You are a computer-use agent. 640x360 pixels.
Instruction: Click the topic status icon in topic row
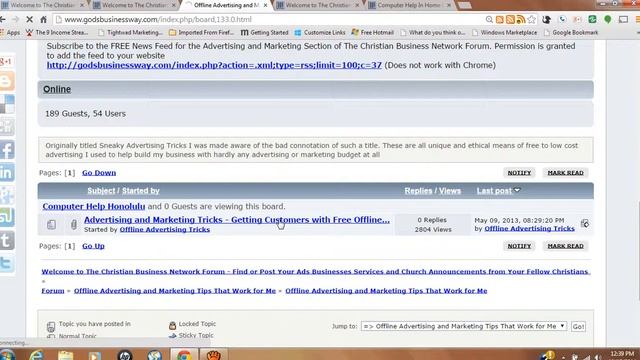(51, 224)
